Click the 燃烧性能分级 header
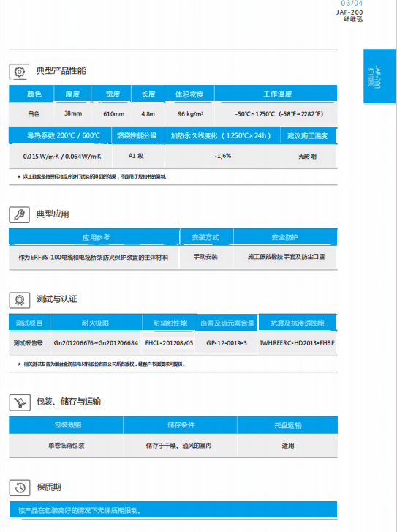The height and width of the screenshot is (532, 397). (x=137, y=135)
